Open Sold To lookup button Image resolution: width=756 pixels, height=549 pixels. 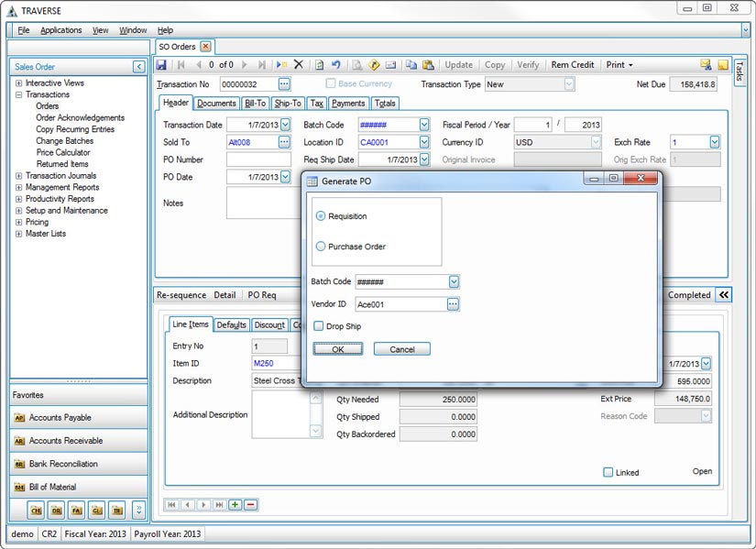click(x=284, y=142)
